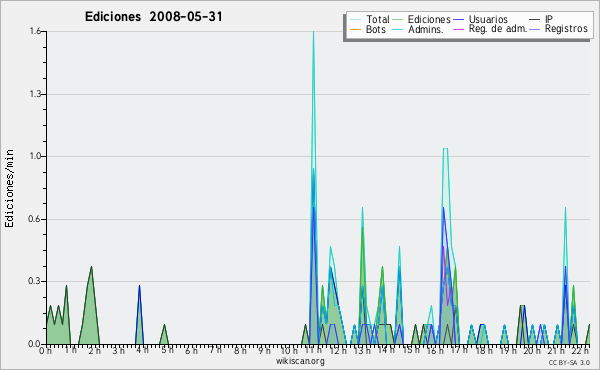The image size is (600, 370).
Task: Click the 'Registros' legend label
Action: click(566, 29)
